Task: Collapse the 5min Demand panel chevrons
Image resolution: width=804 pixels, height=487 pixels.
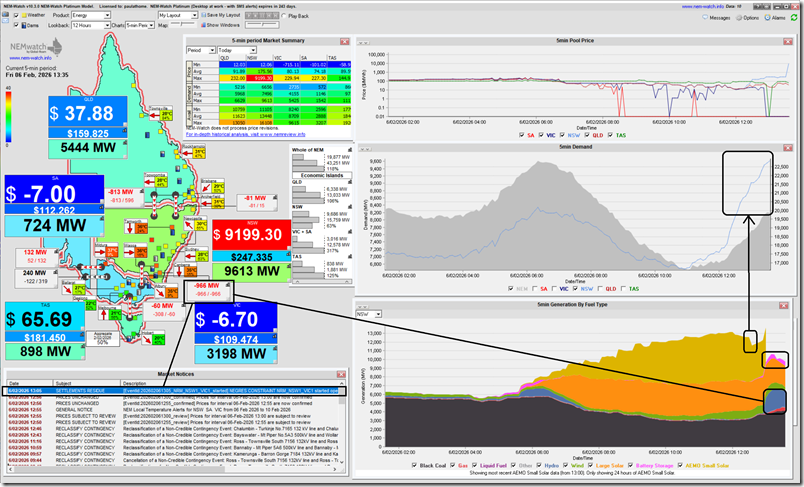Action: tap(365, 148)
